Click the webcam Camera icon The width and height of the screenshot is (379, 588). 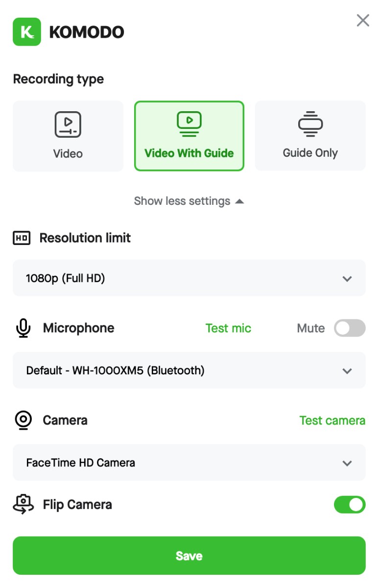click(x=23, y=420)
